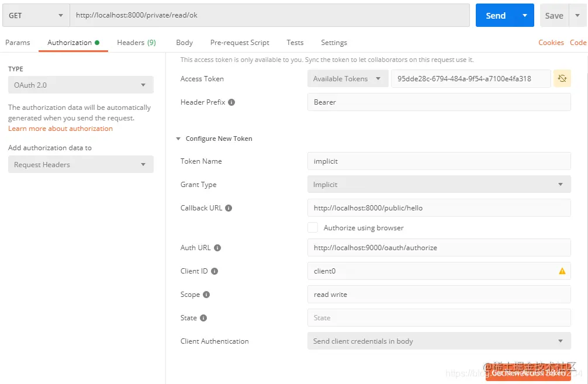Click the Auth URL info icon
Screen dimensions: 588x384
(x=217, y=247)
